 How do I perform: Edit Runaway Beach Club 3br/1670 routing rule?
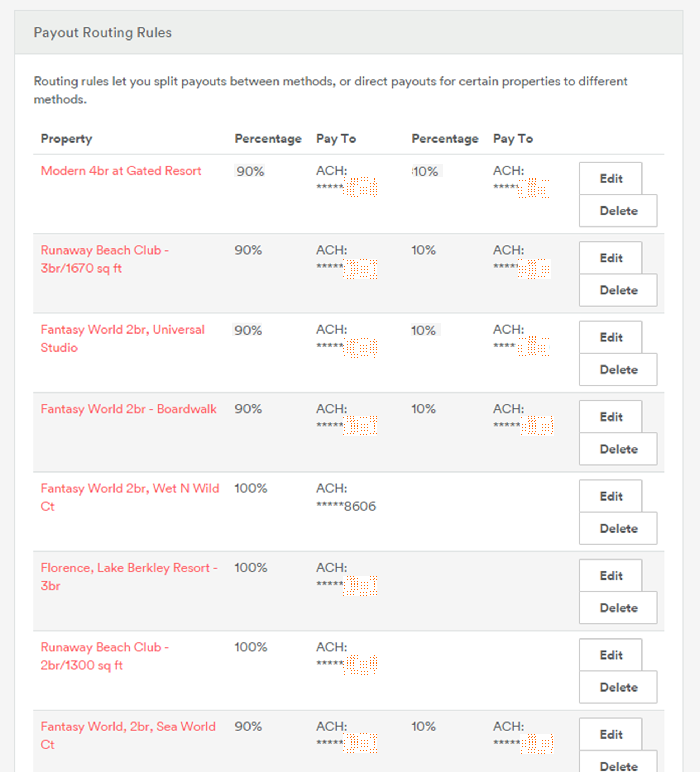tap(610, 258)
